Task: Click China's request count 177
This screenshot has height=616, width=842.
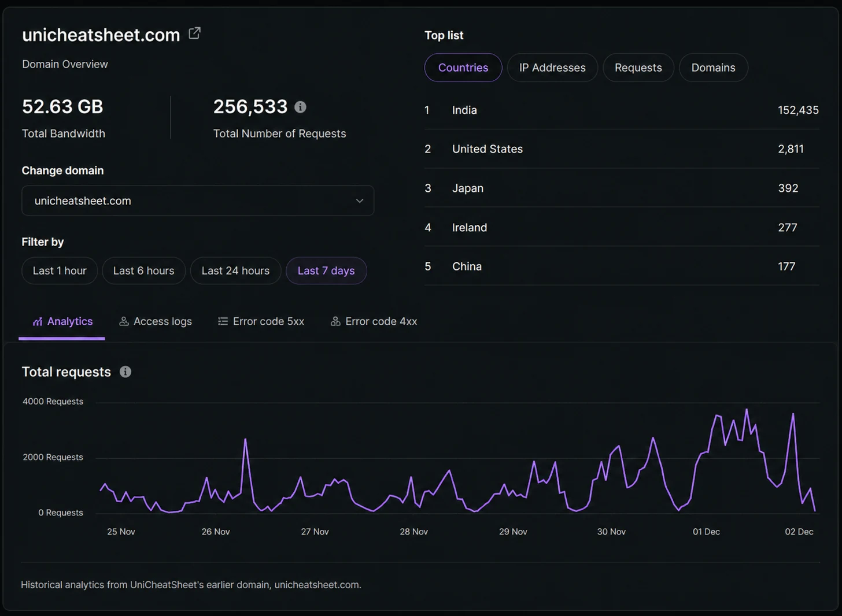Action: point(786,266)
